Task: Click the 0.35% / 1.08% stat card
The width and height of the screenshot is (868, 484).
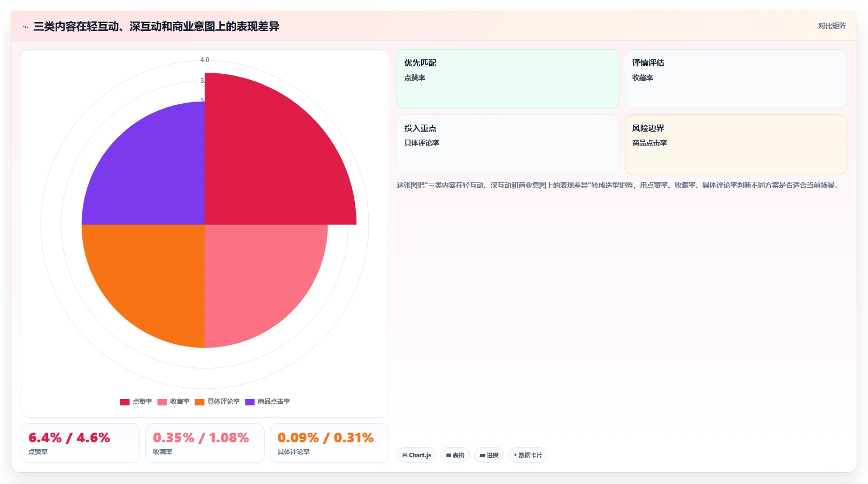Action: [x=205, y=443]
